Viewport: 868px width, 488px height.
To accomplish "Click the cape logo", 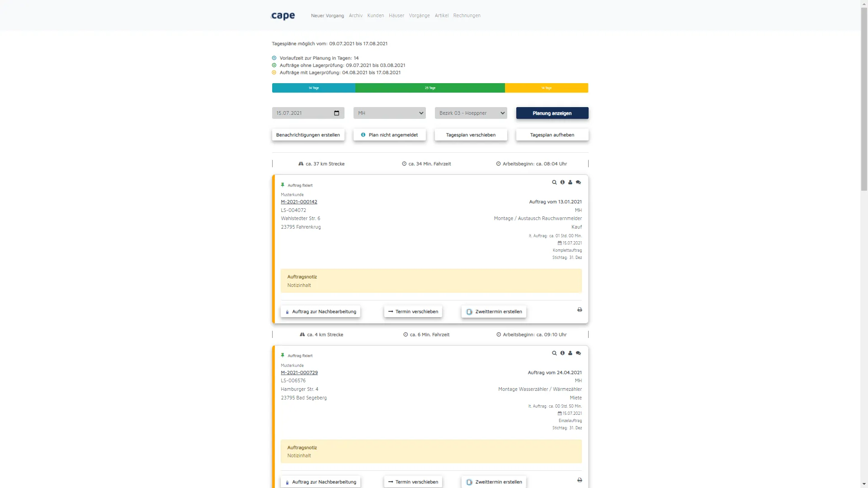I will (x=283, y=16).
